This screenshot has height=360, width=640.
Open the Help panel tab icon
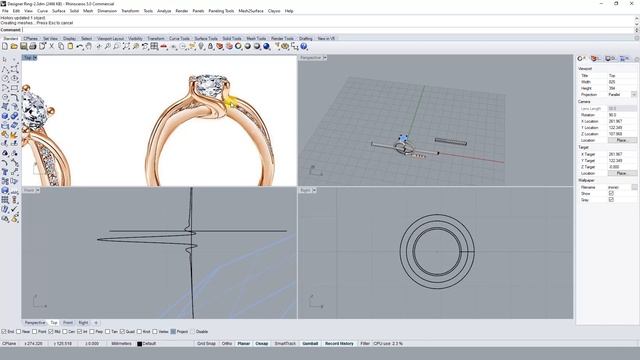pos(624,59)
